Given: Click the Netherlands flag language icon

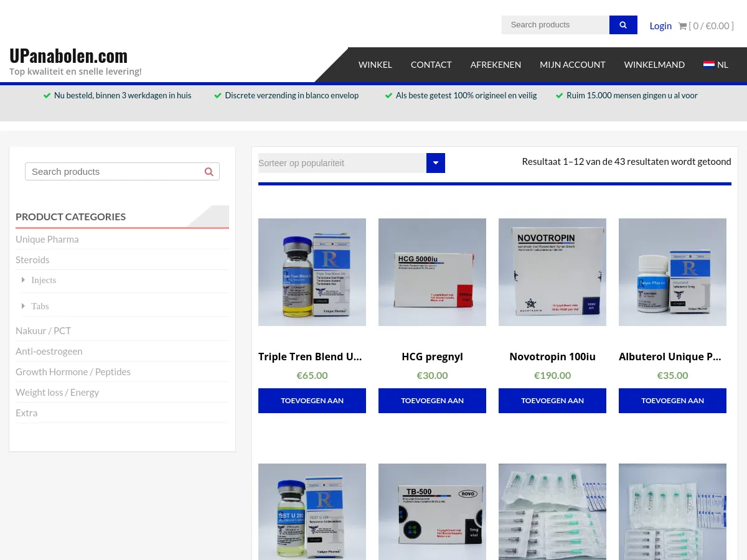Looking at the screenshot, I should coord(709,64).
